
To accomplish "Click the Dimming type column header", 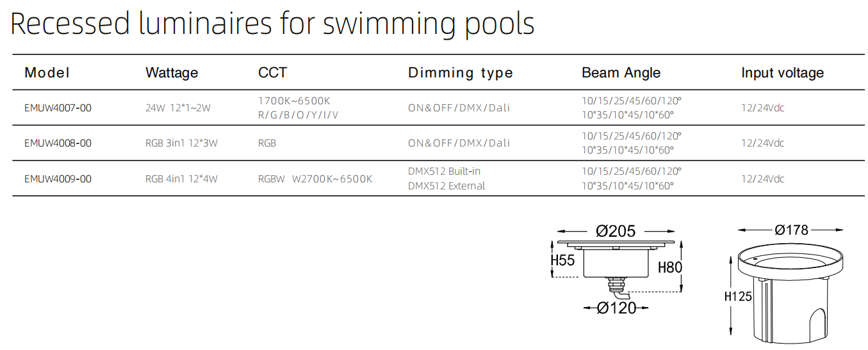I will (x=461, y=73).
